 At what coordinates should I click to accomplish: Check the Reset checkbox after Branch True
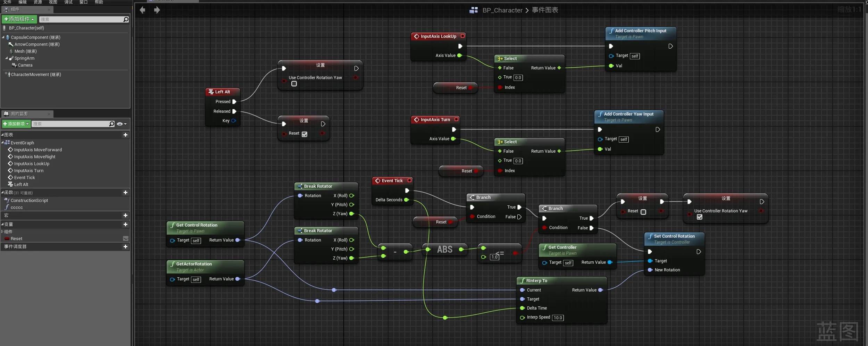tap(643, 212)
